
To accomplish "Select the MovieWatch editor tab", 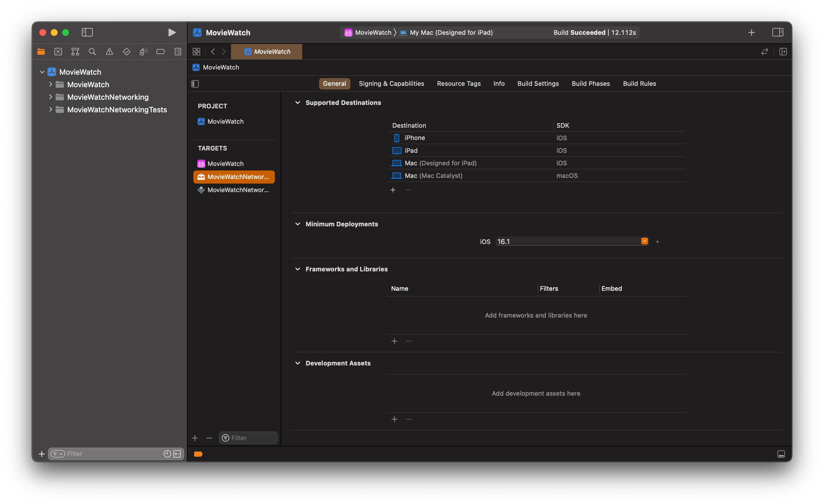I will click(x=267, y=52).
